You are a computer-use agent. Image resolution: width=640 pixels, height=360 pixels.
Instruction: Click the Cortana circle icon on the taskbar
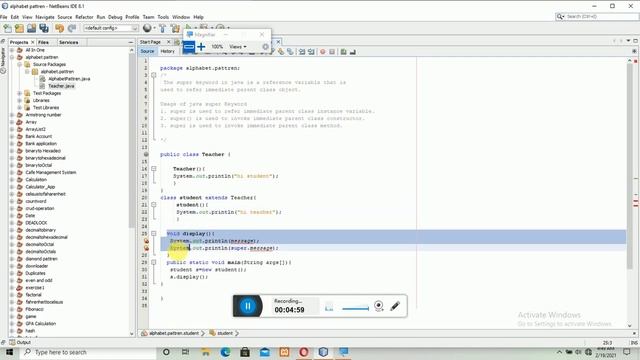click(166, 352)
